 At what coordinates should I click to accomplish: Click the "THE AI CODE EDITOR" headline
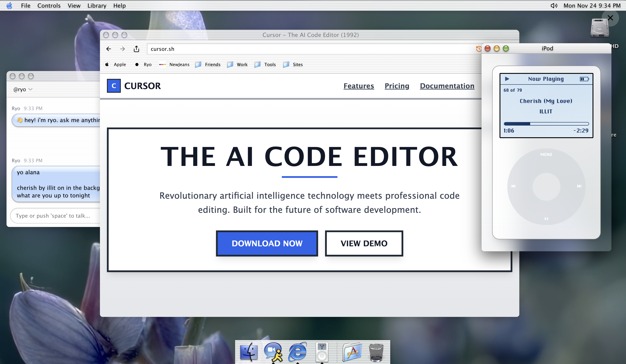(x=309, y=156)
